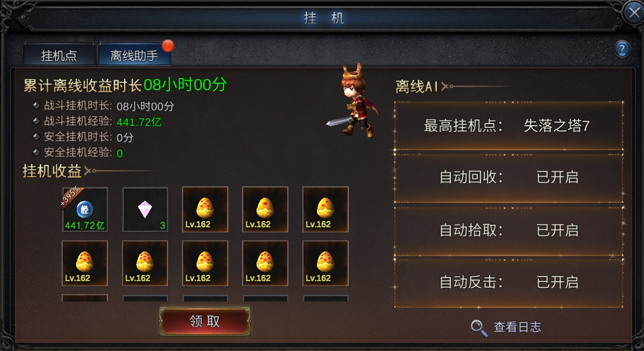Switch to the 离线助手 tab
This screenshot has height=351, width=644.
click(x=135, y=56)
